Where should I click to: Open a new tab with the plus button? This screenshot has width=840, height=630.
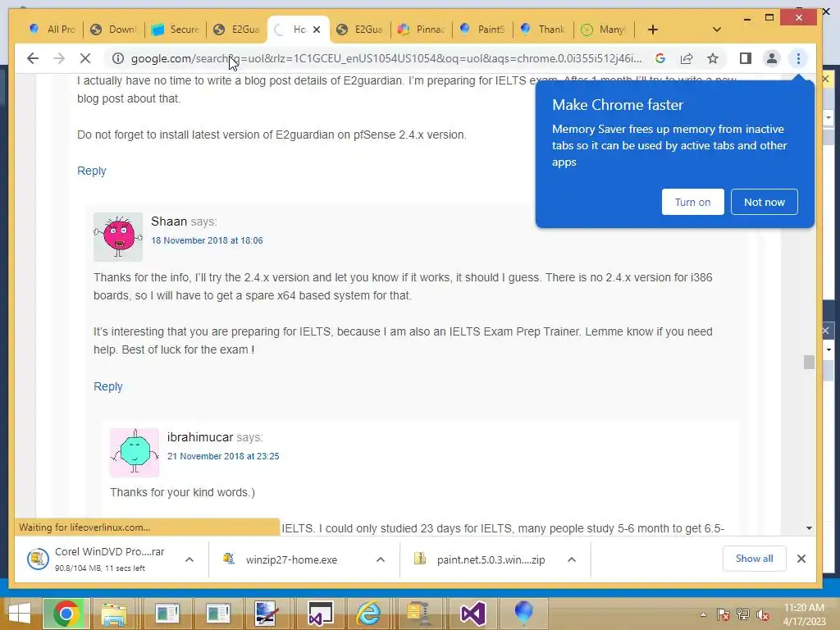[x=652, y=30]
